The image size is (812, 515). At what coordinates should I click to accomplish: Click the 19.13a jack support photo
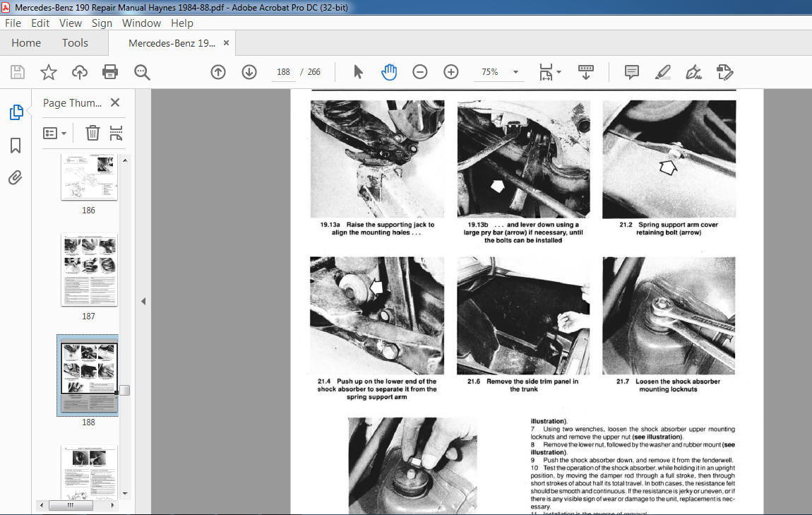click(x=377, y=159)
